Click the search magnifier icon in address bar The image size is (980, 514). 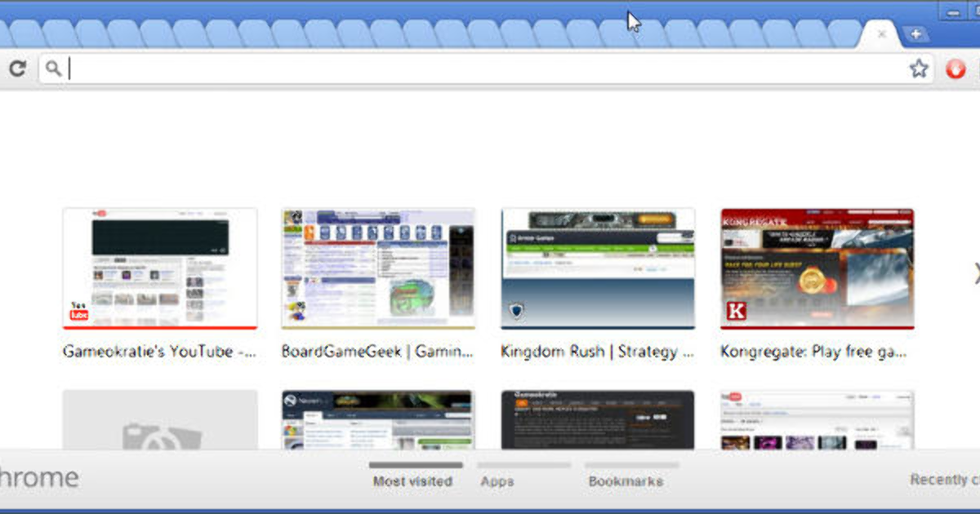(53, 69)
